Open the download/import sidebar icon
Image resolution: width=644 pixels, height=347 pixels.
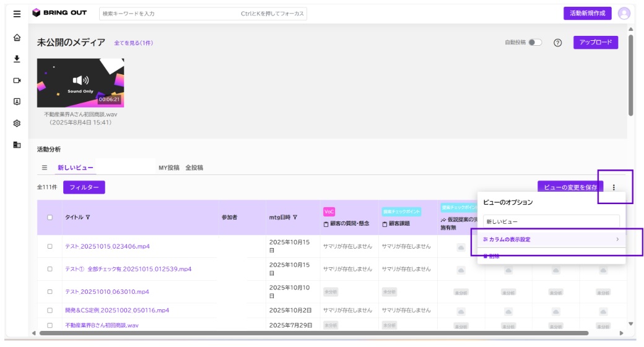(x=17, y=59)
